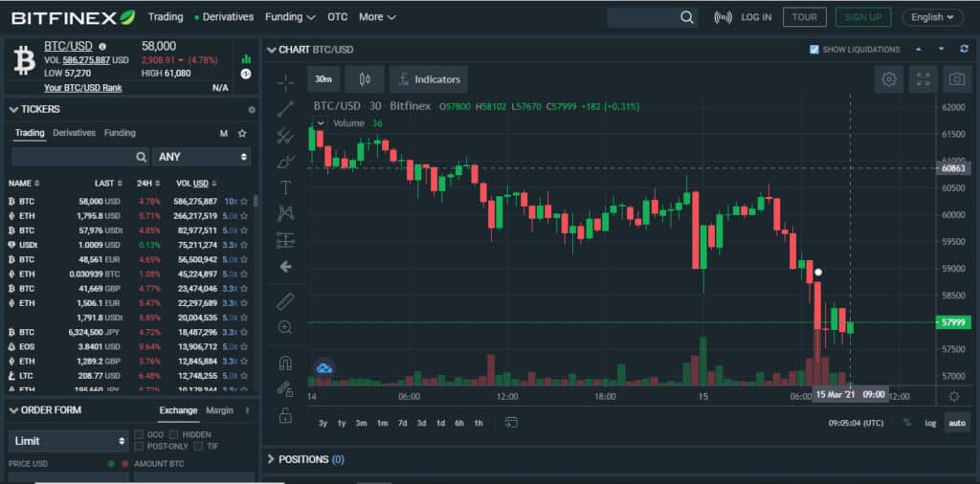Open the Limit order type dropdown
Screen dimensions: 980x484
tap(69, 441)
